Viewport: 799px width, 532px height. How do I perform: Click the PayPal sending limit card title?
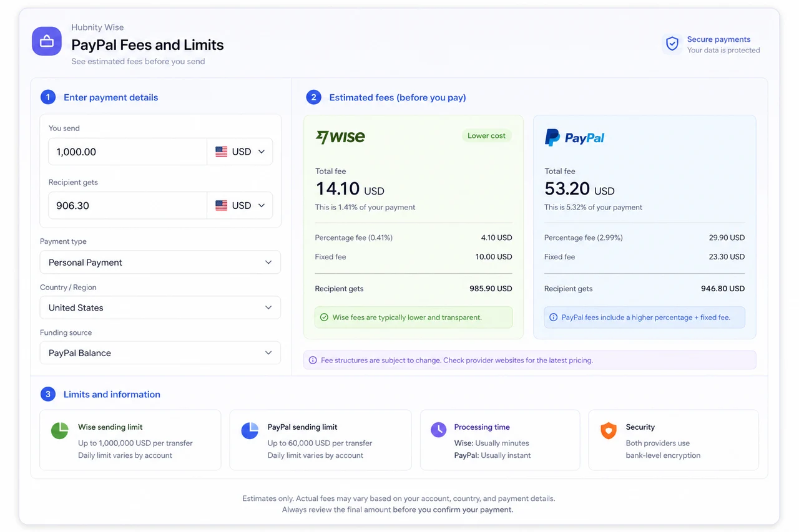click(x=303, y=427)
